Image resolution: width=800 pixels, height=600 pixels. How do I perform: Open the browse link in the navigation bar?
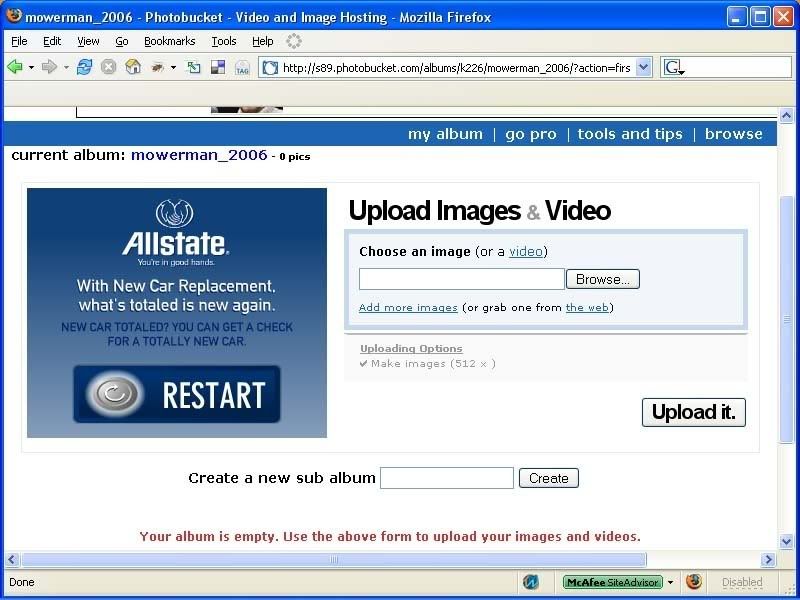(734, 134)
